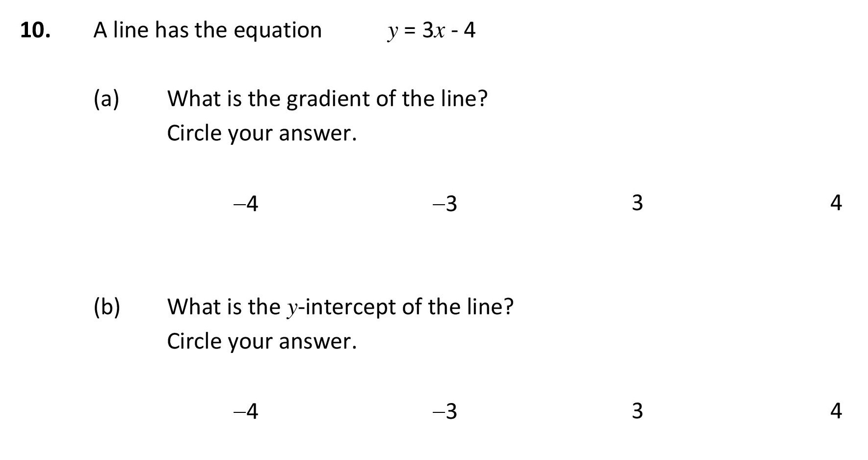Choose answer 3 in part (a)

click(637, 203)
